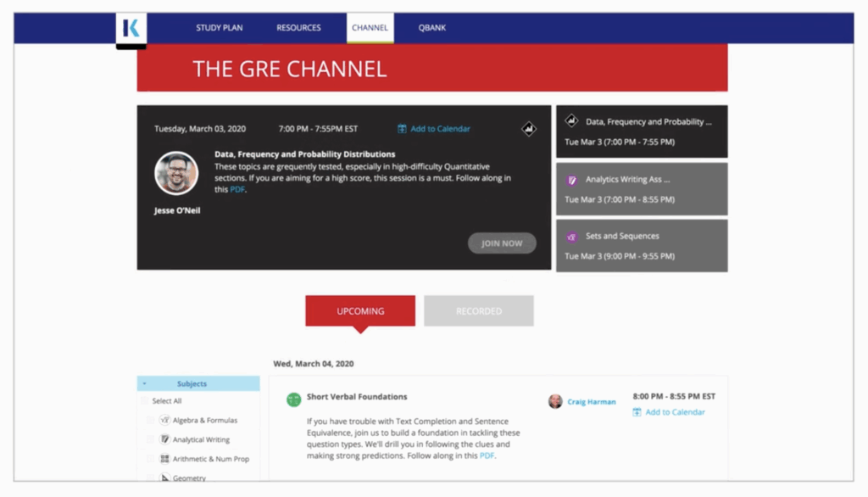Open the STUDY PLAN menu

(x=219, y=27)
